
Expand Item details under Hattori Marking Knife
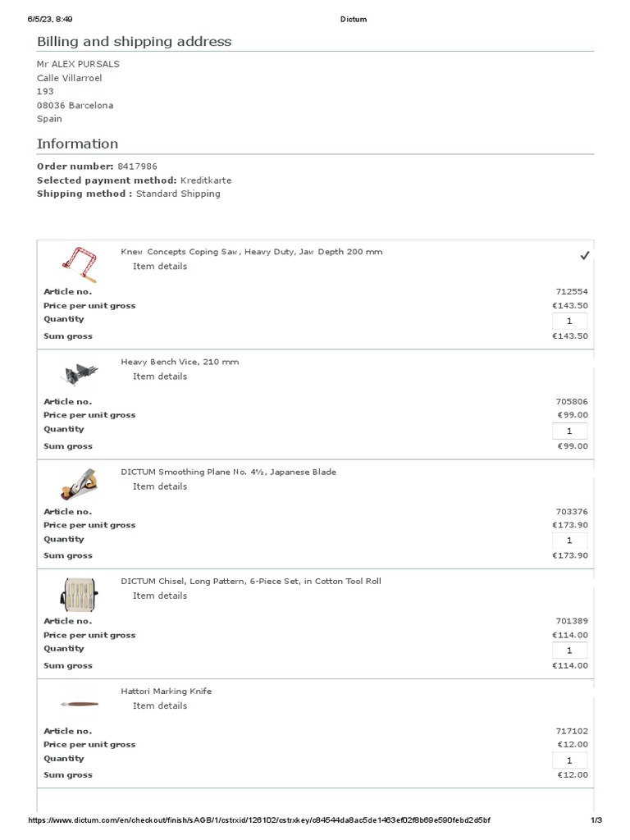[x=160, y=706]
